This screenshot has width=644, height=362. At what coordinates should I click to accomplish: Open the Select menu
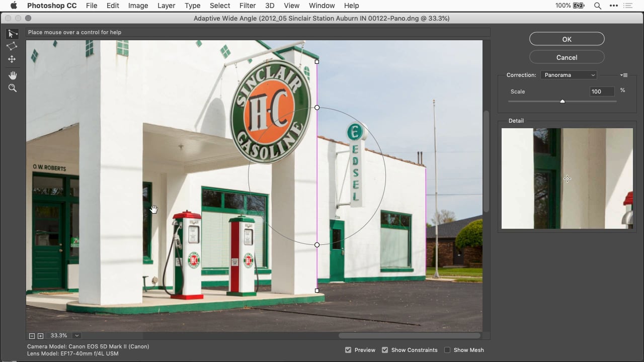220,6
